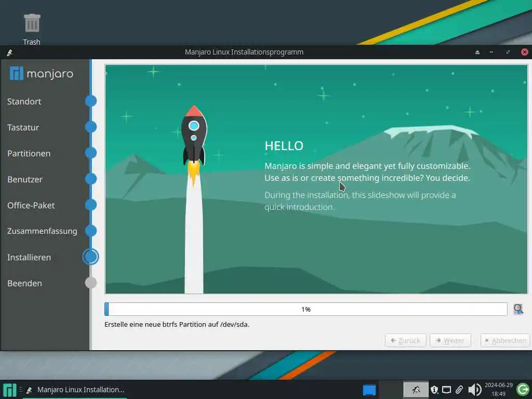
Task: Select the active workspace pager with installer
Action: click(x=416, y=390)
